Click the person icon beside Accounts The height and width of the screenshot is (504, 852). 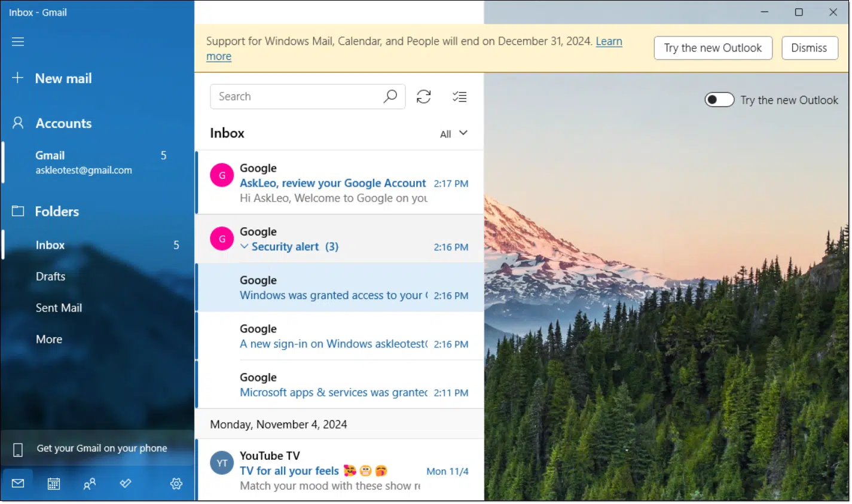coord(18,123)
